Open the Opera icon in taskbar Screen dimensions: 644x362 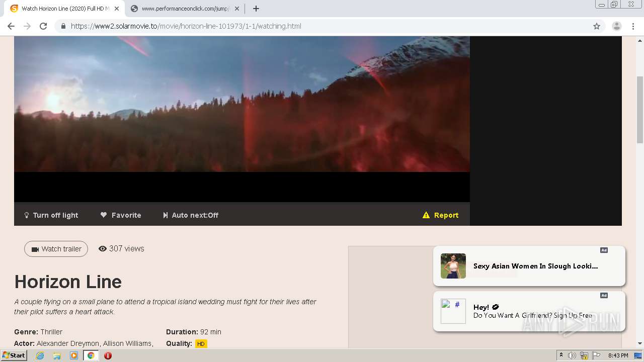coord(108,355)
